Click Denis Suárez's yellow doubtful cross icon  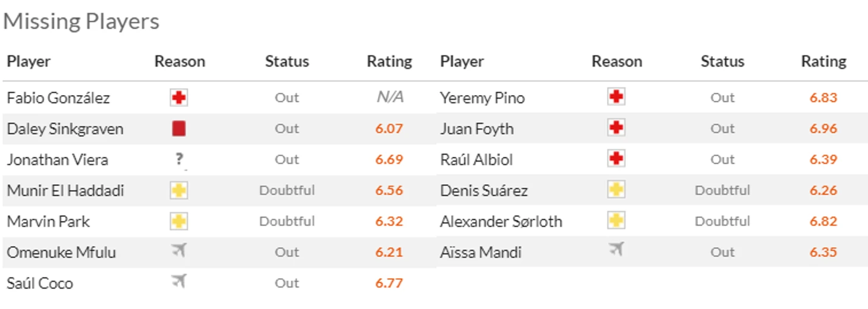[x=616, y=190]
